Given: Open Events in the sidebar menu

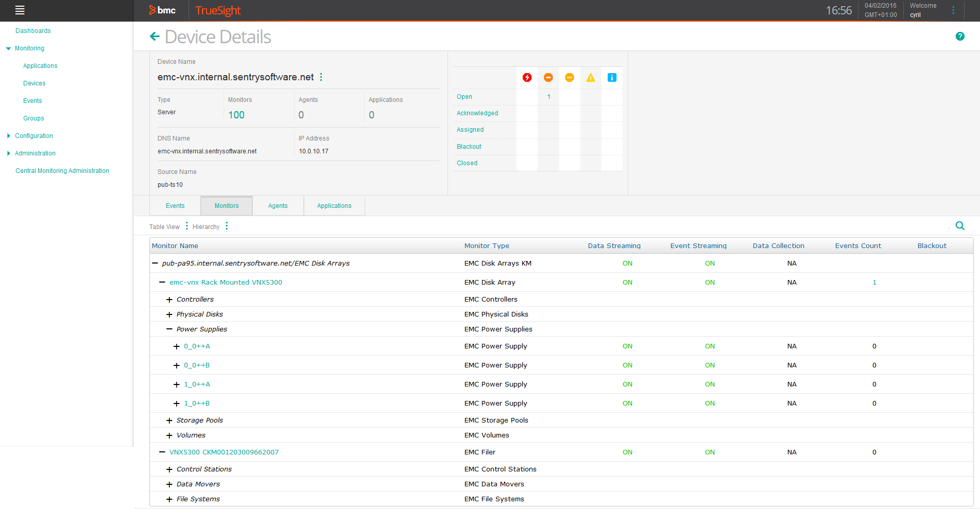Looking at the screenshot, I should click(32, 101).
